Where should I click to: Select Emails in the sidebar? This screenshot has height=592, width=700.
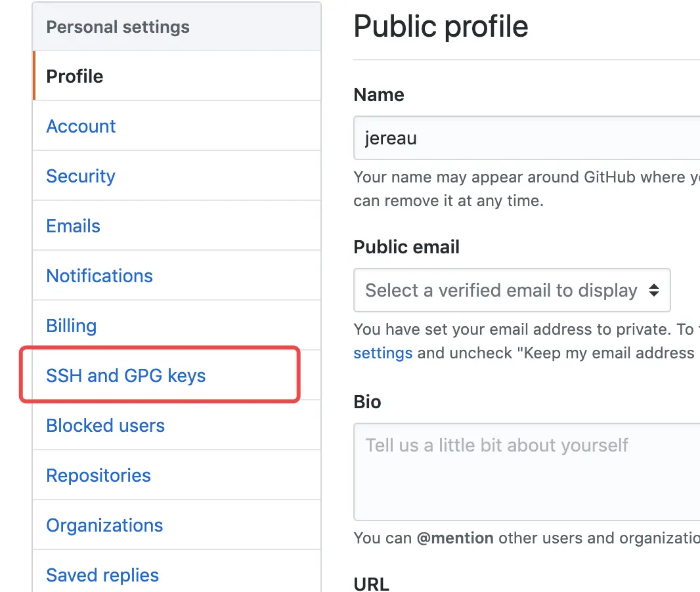(x=74, y=226)
